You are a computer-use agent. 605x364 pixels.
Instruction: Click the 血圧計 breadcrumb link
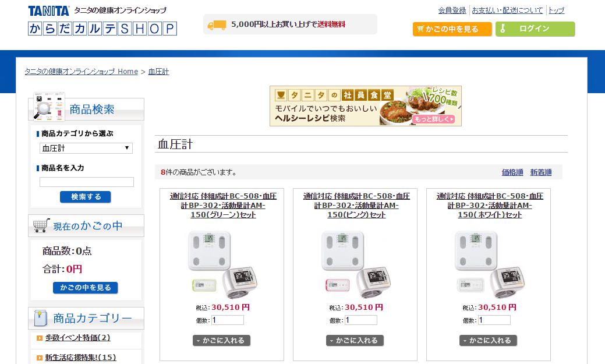[x=158, y=72]
